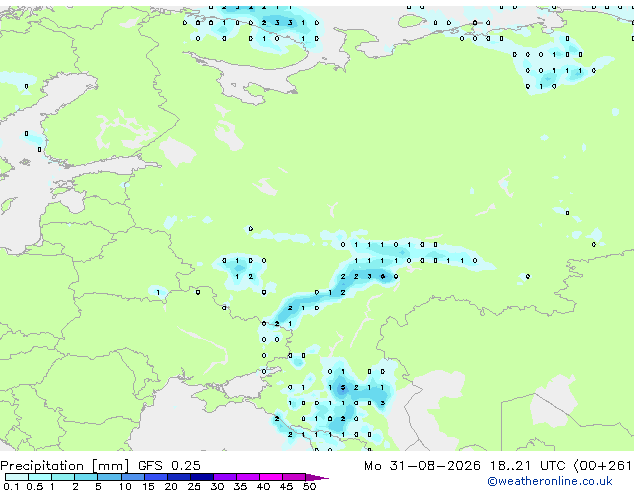Click the GFS 0.25 model label

click(169, 466)
